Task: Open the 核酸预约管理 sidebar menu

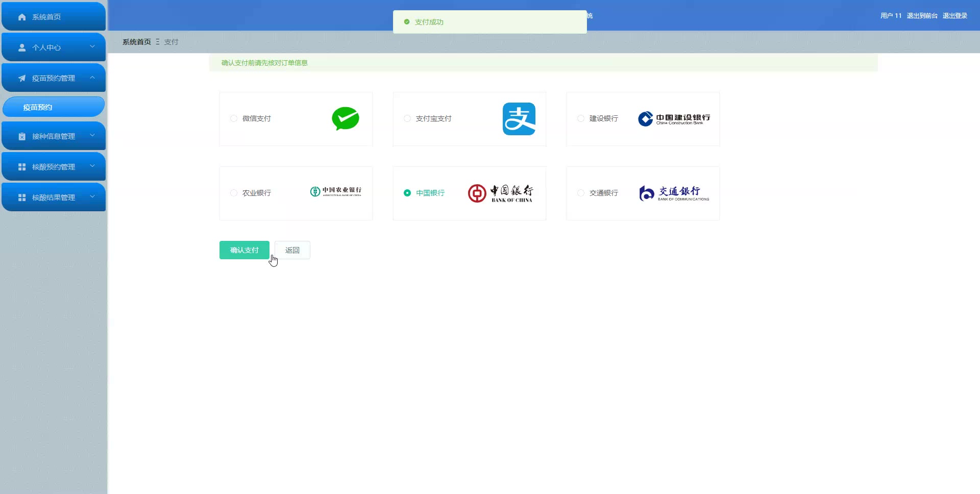Action: 54,167
